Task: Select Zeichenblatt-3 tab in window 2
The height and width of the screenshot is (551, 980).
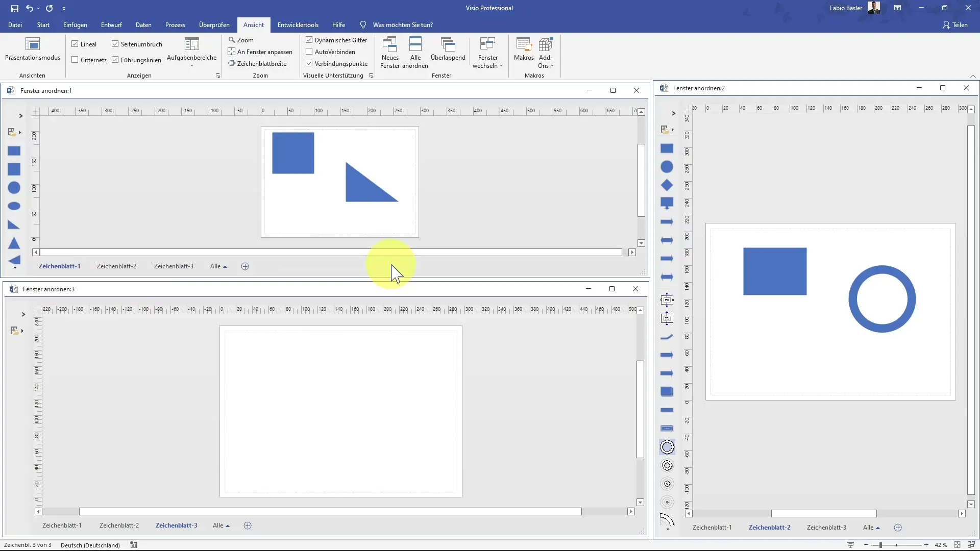Action: click(x=826, y=528)
